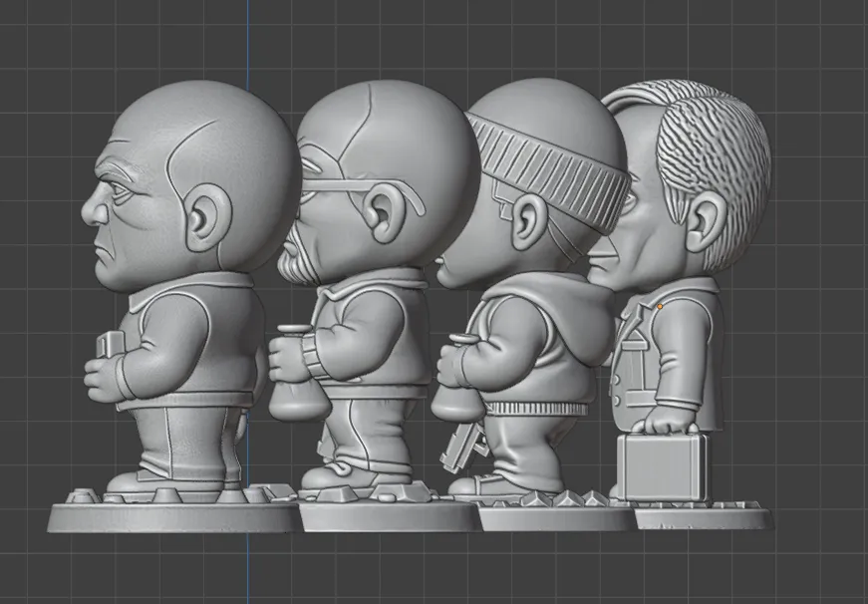Click the base plate under the suited figure
The height and width of the screenshot is (604, 868).
(705, 518)
